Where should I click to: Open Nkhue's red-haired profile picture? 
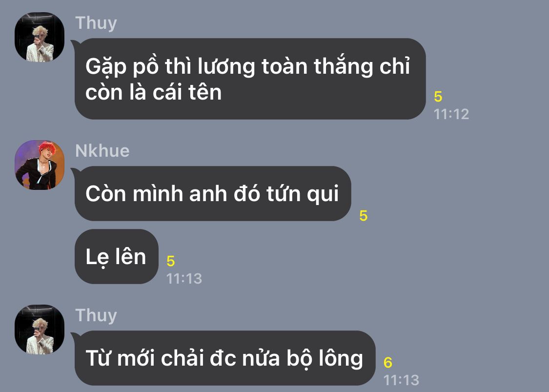pyautogui.click(x=39, y=165)
